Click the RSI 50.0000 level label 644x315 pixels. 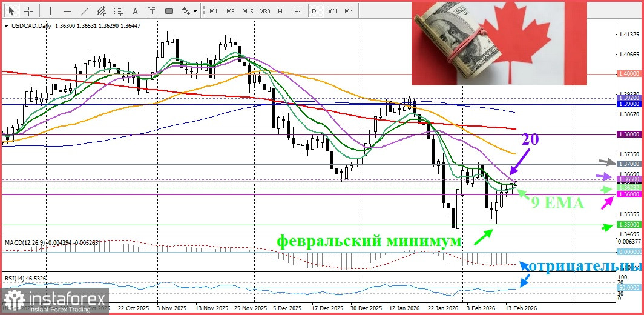click(x=628, y=287)
